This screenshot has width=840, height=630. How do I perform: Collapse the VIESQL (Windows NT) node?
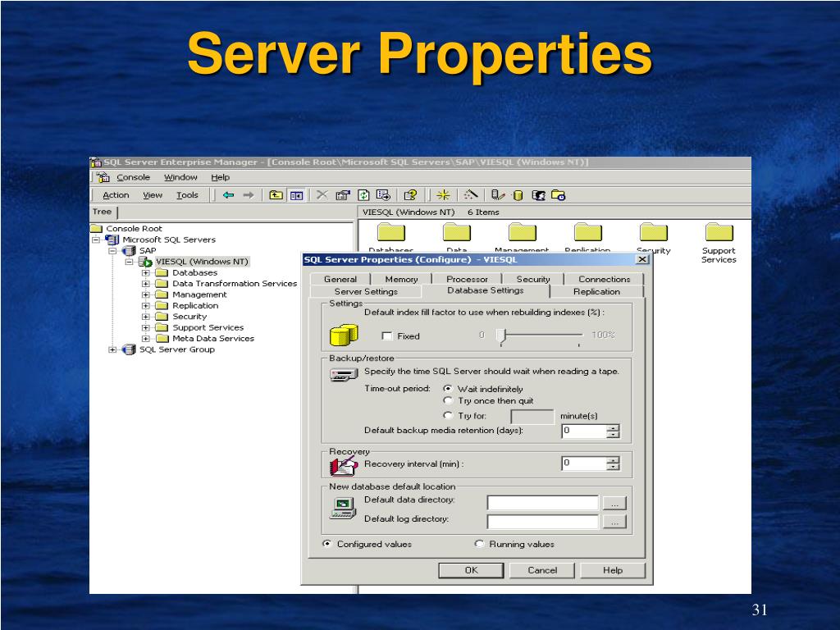click(129, 262)
